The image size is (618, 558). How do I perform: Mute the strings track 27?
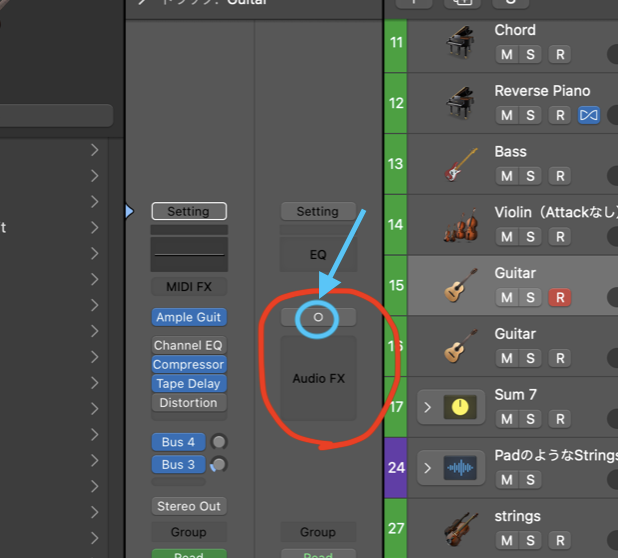pyautogui.click(x=507, y=541)
